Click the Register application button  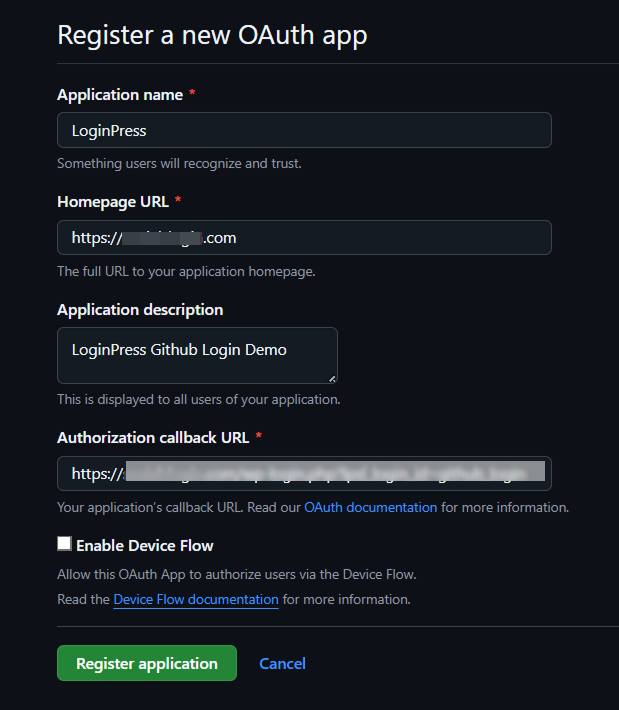point(147,663)
